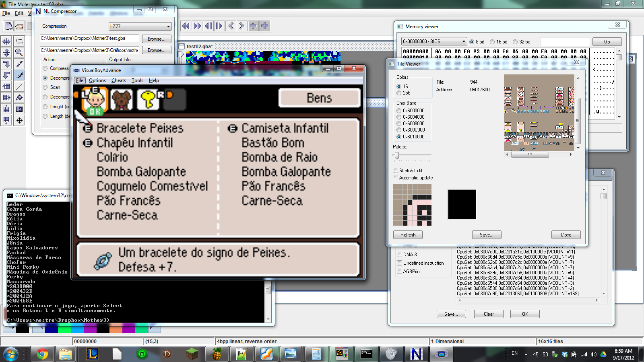
Task: Click the decrease width divide icon
Action: point(253,26)
